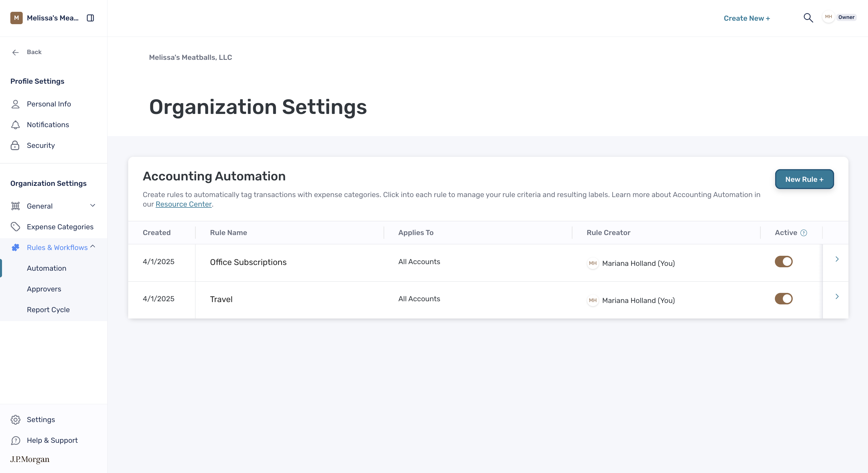
Task: Collapse the Rules & Workflows section chevron
Action: [93, 247]
